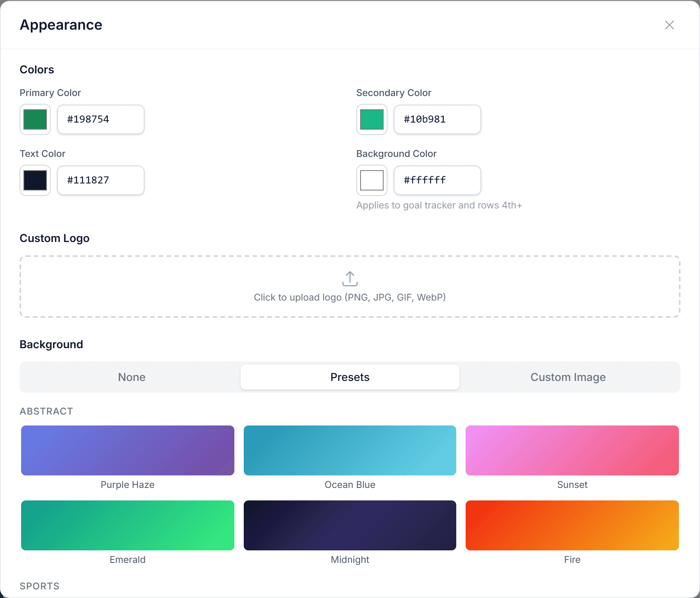Edit the Background Color hex value field

(x=437, y=180)
